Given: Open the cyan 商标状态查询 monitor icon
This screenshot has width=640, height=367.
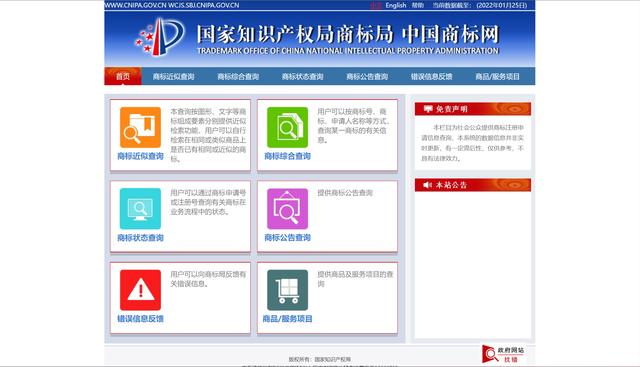Looking at the screenshot, I should [140, 209].
